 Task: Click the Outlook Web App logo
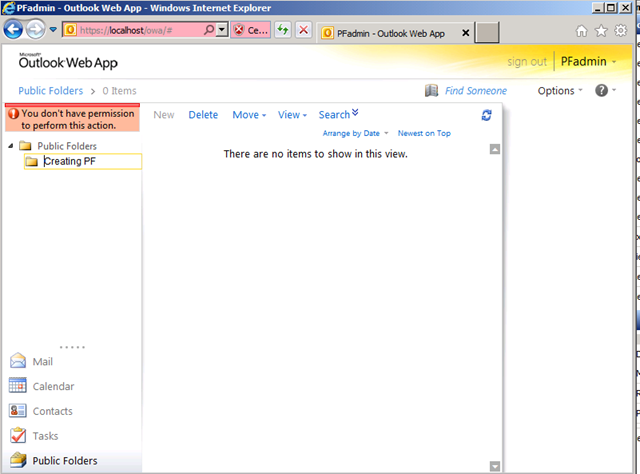[68, 61]
